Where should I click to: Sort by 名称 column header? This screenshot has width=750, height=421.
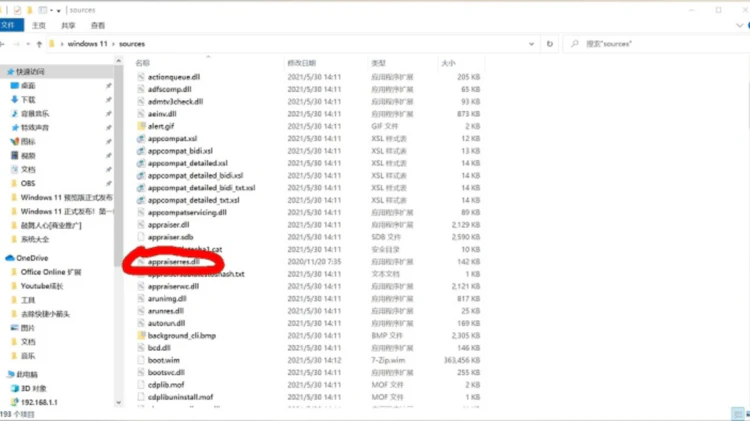(x=143, y=63)
